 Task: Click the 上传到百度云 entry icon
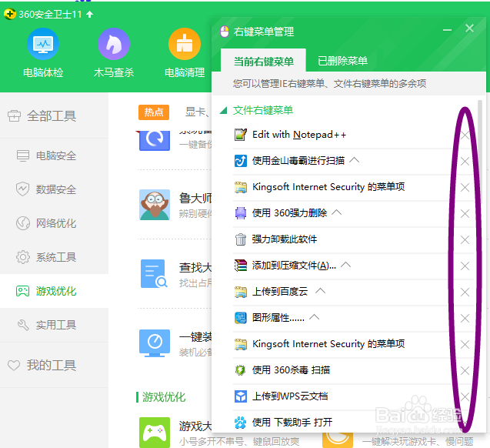tap(240, 292)
